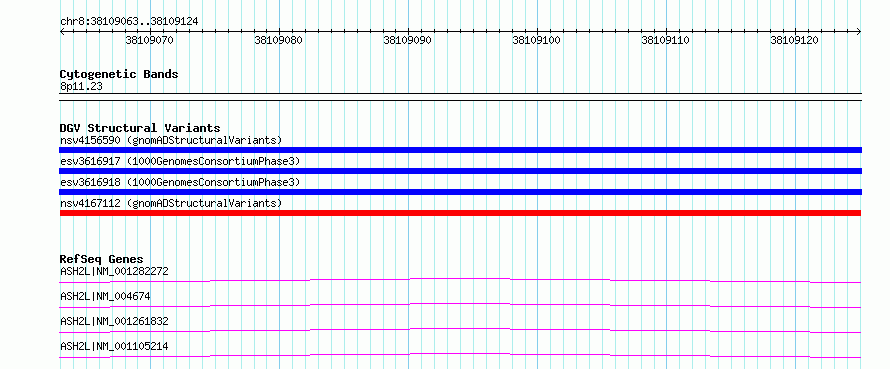Click ASH2L|NM_001282272 transcript label
Screen dimensions: 890x369
pos(114,271)
